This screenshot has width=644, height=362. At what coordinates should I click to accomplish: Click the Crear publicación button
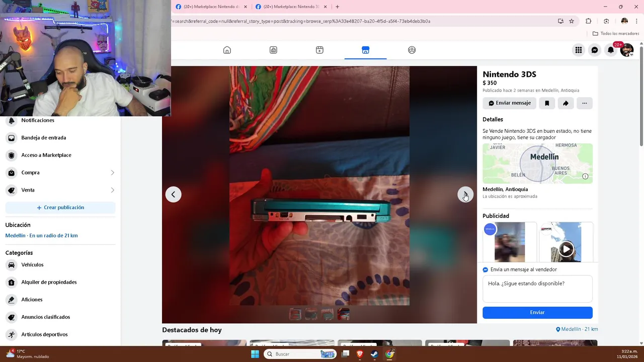tap(60, 208)
